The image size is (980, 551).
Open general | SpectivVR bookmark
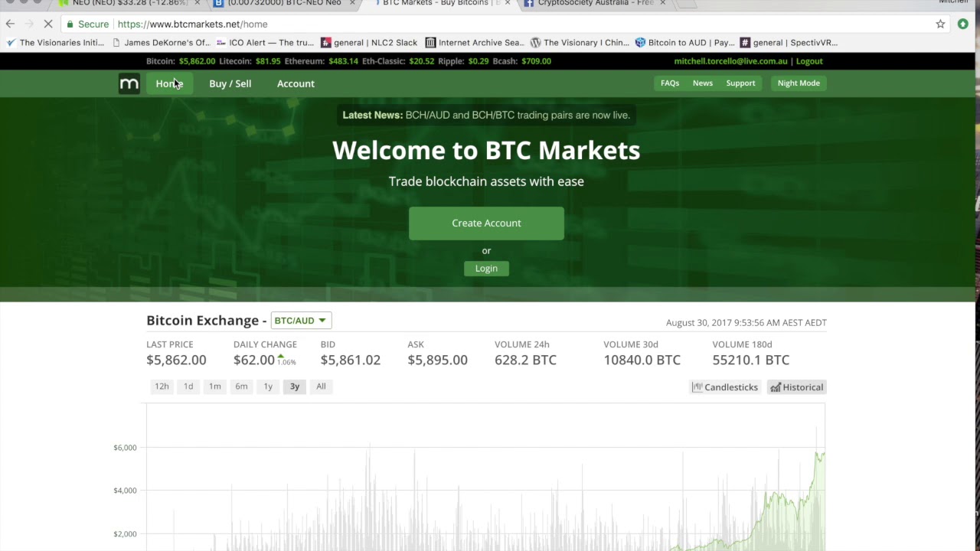pos(789,43)
